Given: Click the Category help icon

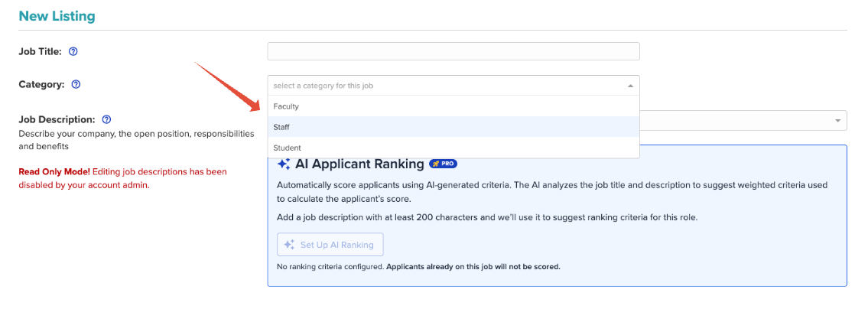Looking at the screenshot, I should [76, 85].
